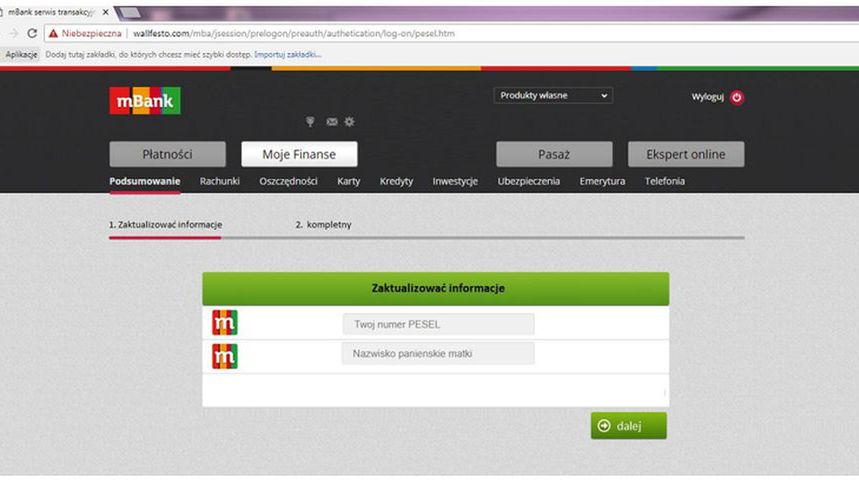Open Ekspert online
The height and width of the screenshot is (484, 859).
point(686,154)
